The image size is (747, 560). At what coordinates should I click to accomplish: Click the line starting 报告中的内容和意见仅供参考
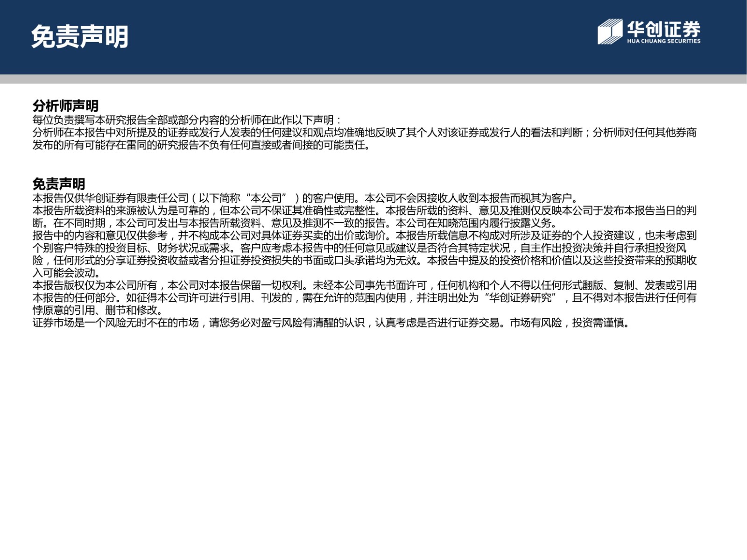(365, 235)
